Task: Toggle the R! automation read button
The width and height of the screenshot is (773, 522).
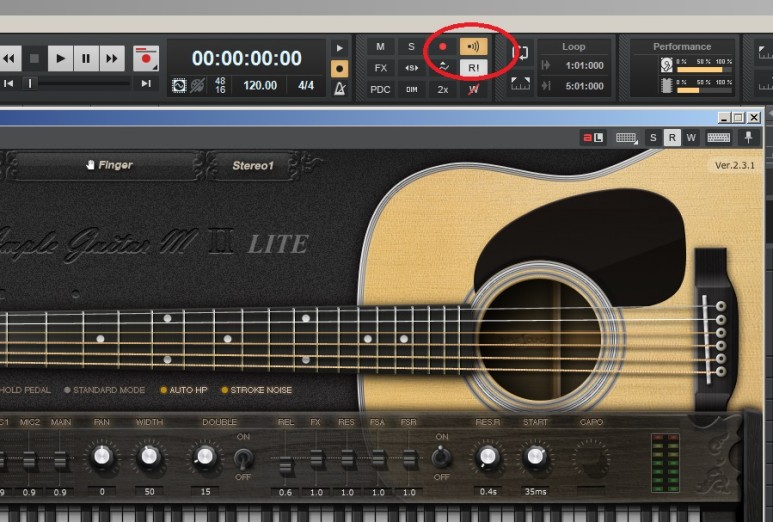Action: tap(473, 68)
